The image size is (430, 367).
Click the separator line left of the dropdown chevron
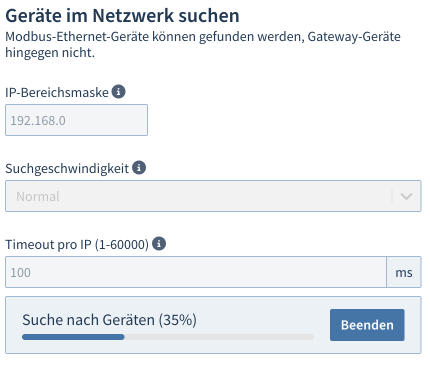pyautogui.click(x=392, y=196)
